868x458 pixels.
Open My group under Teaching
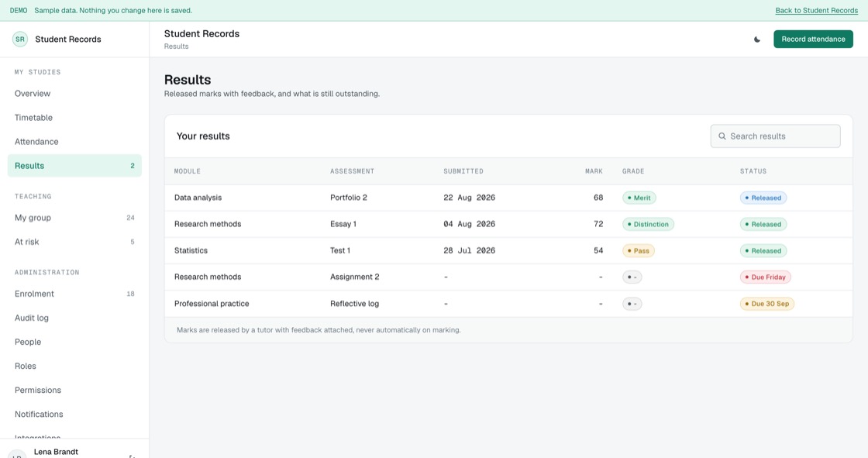click(74, 218)
